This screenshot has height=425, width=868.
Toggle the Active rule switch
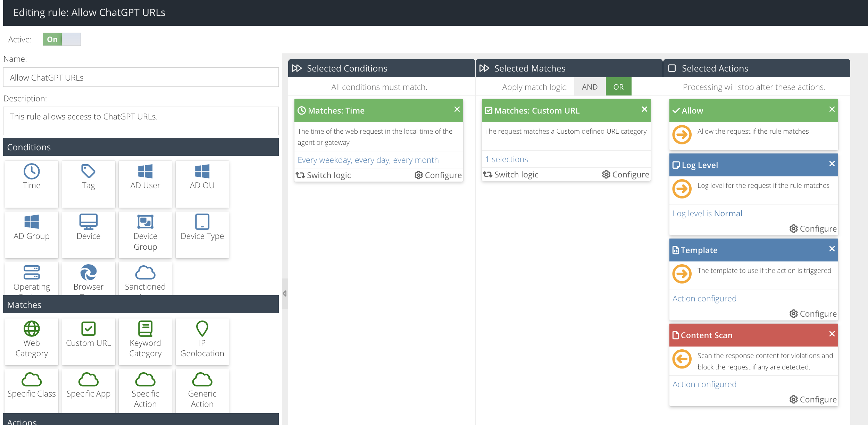[x=62, y=39]
